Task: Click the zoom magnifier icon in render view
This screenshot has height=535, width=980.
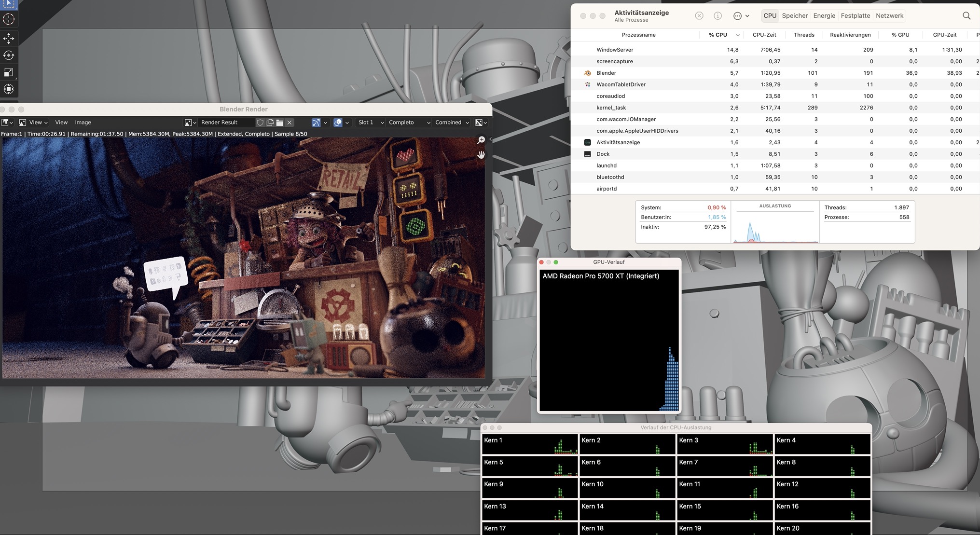Action: (481, 140)
